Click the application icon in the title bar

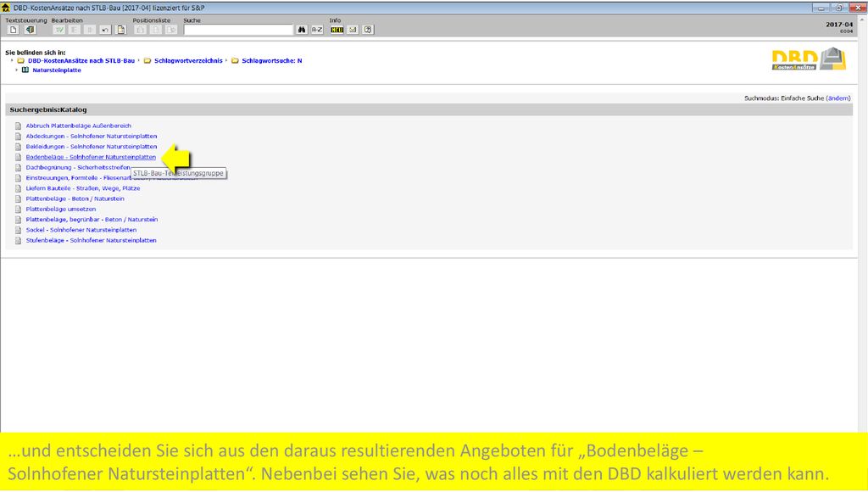(6, 8)
